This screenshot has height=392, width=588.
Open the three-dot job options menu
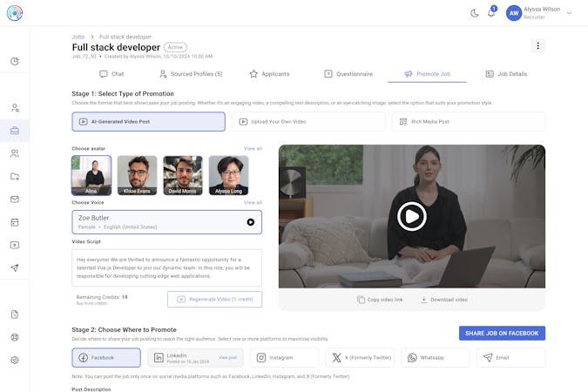538,46
